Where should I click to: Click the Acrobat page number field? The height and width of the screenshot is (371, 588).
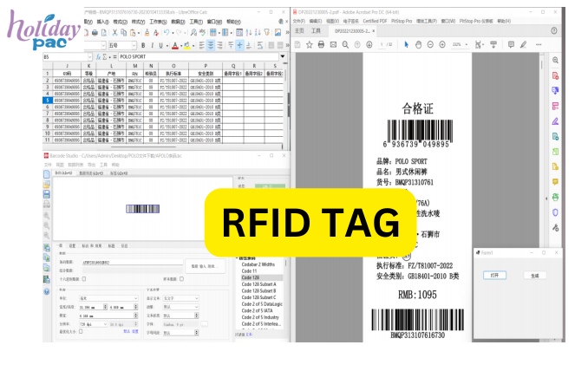point(382,44)
